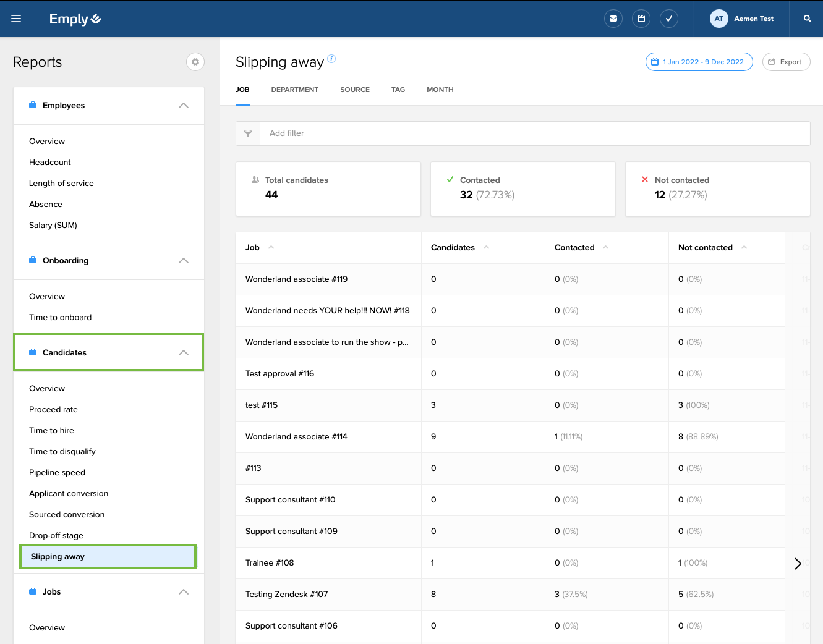This screenshot has width=823, height=644.
Task: Open the date range picker
Action: pyautogui.click(x=699, y=62)
